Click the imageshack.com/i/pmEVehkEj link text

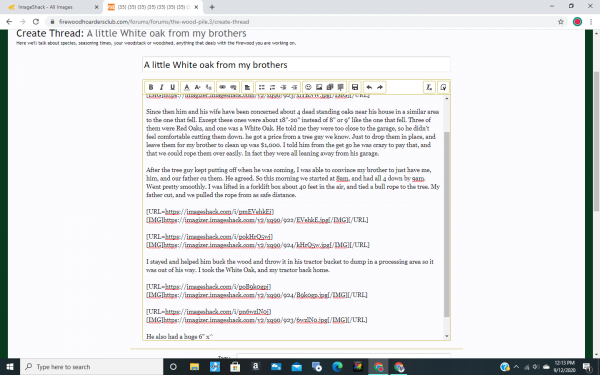pos(219,212)
